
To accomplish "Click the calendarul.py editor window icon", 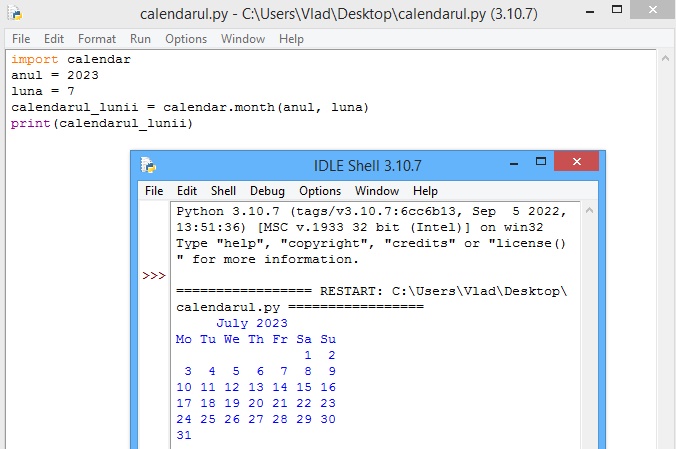I will click(16, 15).
